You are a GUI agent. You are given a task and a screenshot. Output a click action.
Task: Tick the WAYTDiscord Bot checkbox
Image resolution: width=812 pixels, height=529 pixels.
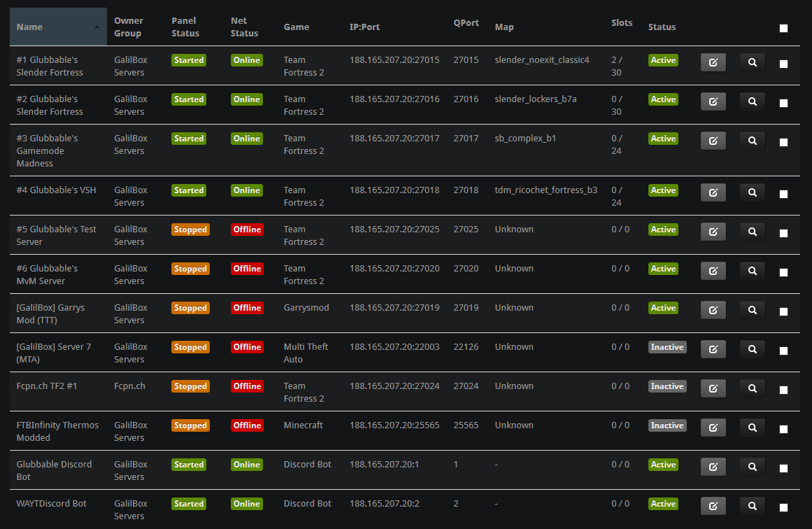click(783, 507)
